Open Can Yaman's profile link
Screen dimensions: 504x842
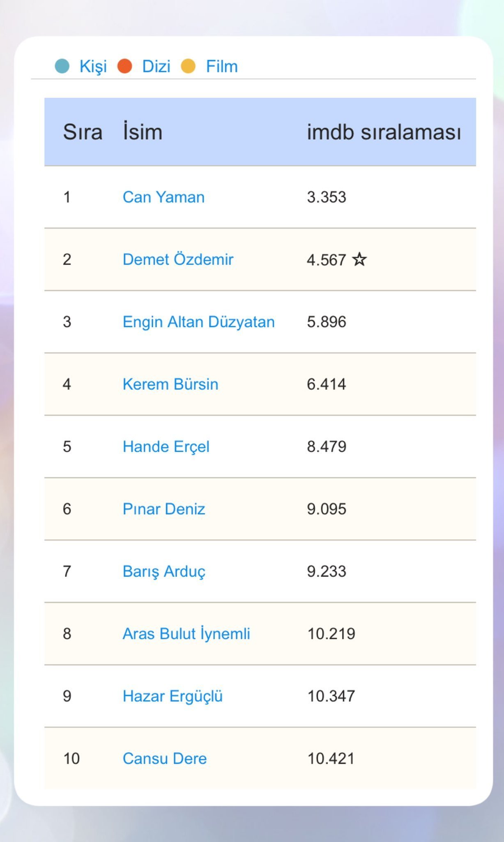(163, 197)
